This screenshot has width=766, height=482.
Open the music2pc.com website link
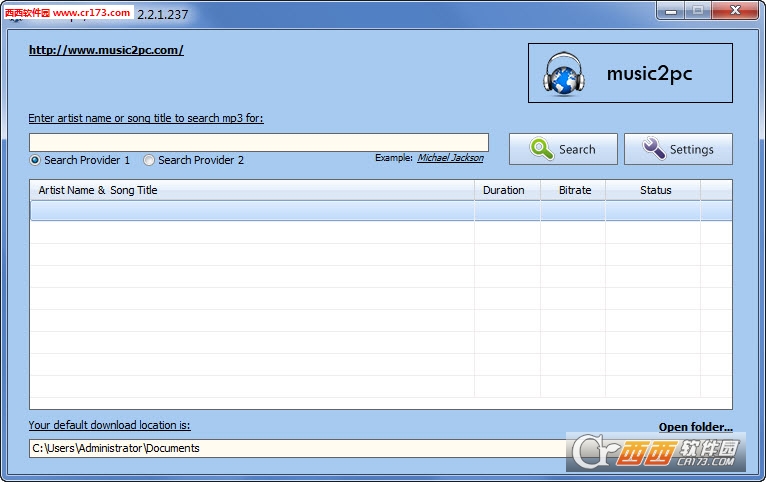coord(106,50)
